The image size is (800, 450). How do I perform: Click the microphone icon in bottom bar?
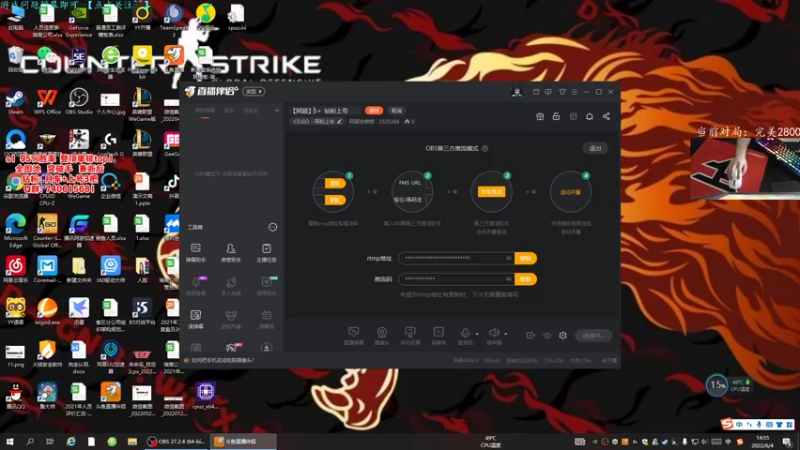click(x=465, y=335)
